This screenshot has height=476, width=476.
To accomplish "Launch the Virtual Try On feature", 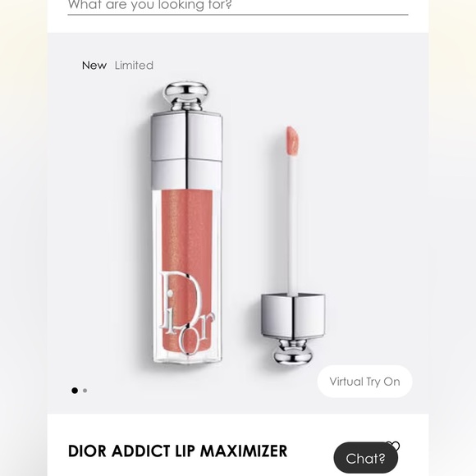I will tap(364, 382).
